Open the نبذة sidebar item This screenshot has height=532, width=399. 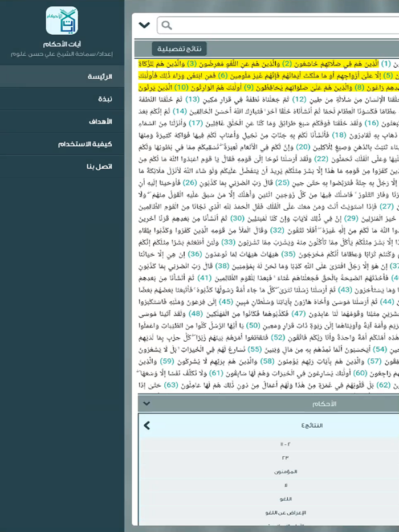pyautogui.click(x=62, y=99)
